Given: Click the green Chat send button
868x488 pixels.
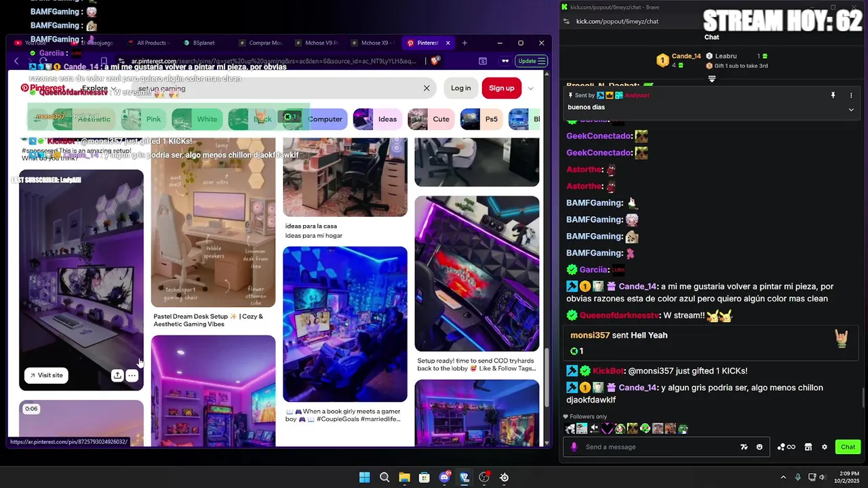Looking at the screenshot, I should pyautogui.click(x=848, y=447).
